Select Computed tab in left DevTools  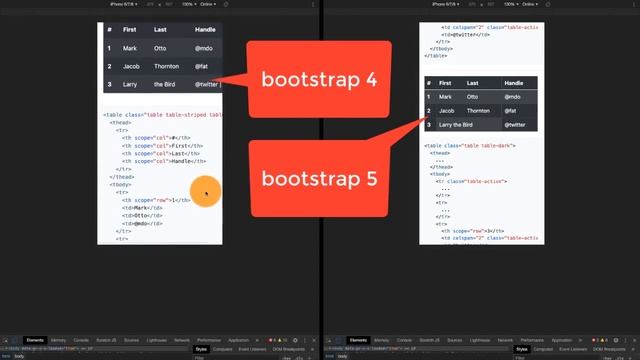pos(222,349)
